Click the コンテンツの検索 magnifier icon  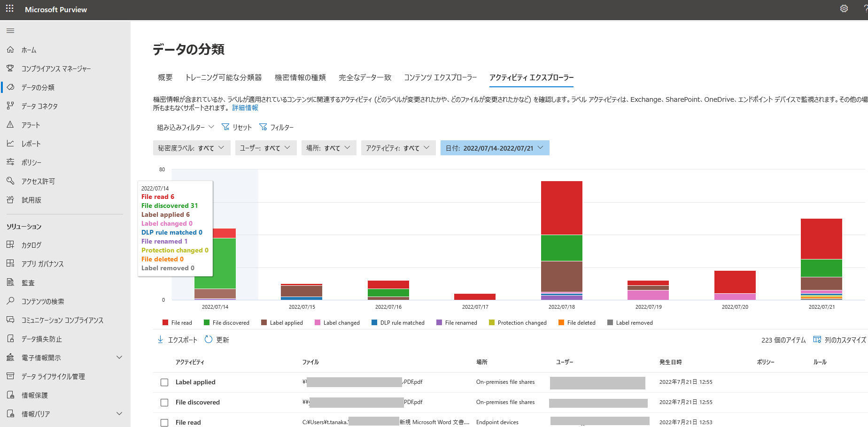10,301
